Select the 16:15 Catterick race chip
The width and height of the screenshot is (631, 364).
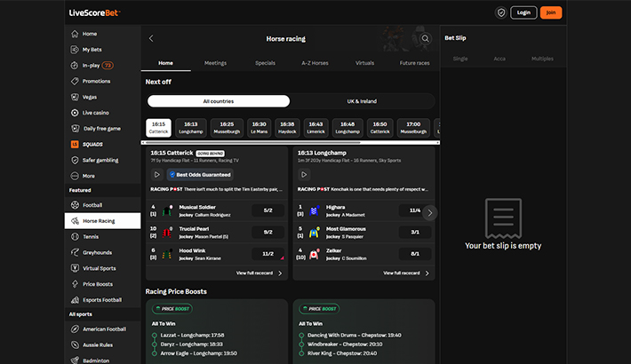point(158,128)
